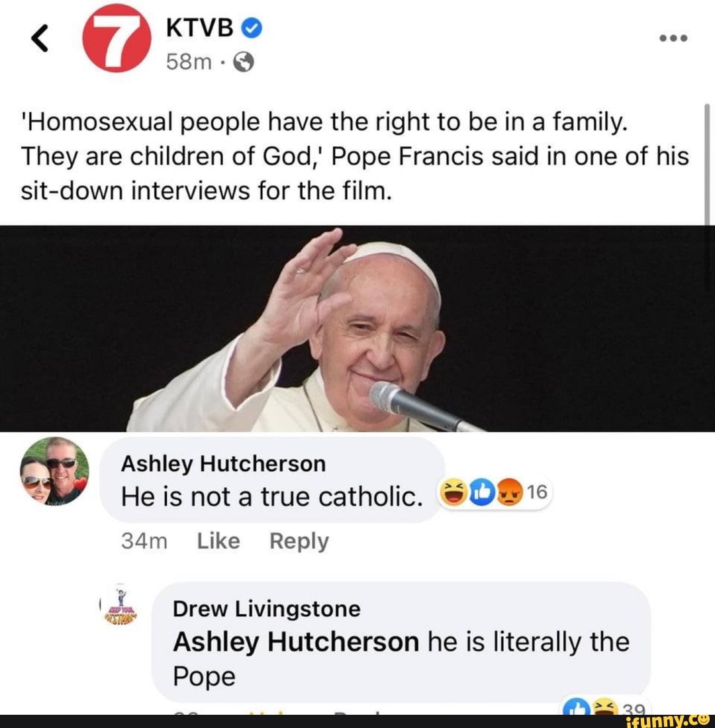Viewport: 715px width, 728px height.
Task: Click the laughing emoji reaction on Ashley's comment
Action: [453, 492]
